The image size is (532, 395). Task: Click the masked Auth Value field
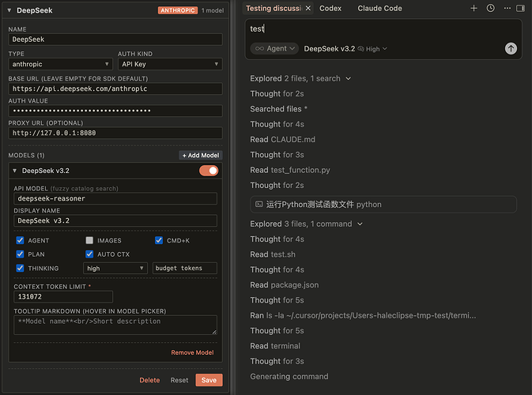coord(115,111)
